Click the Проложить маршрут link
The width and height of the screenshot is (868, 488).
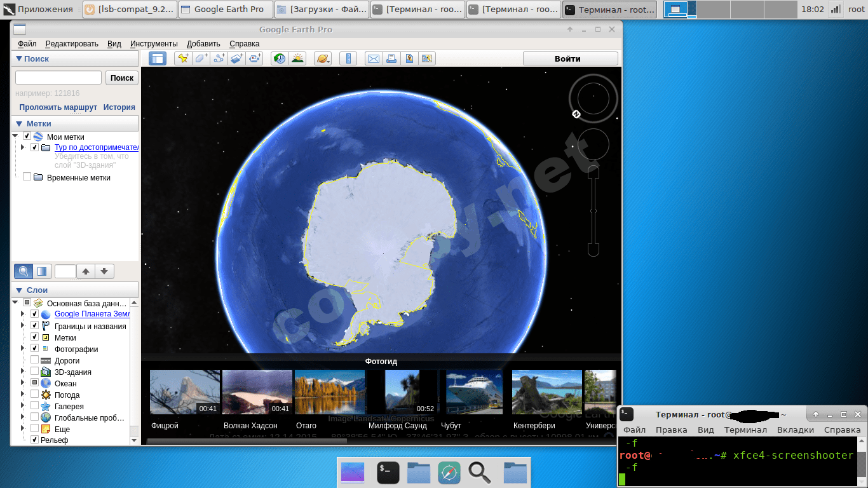(58, 107)
